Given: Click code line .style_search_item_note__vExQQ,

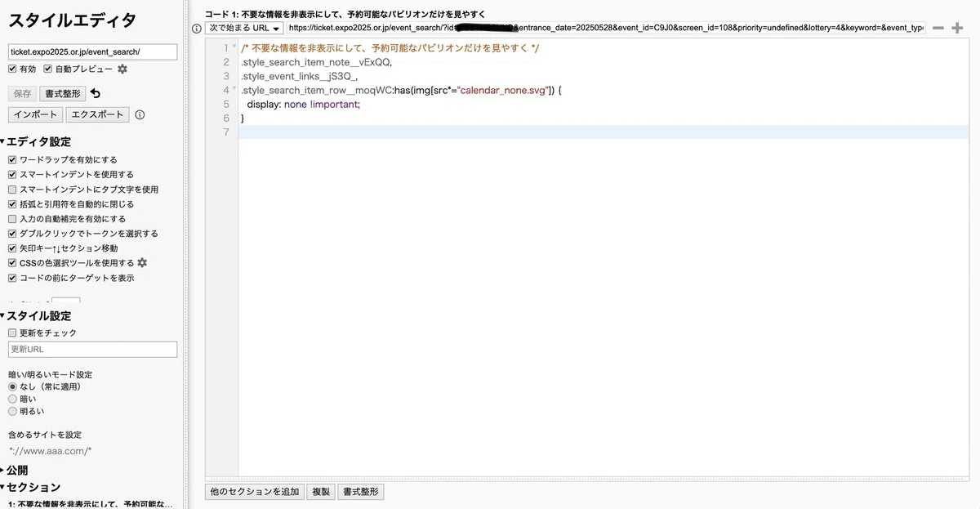Looking at the screenshot, I should pyautogui.click(x=316, y=62).
